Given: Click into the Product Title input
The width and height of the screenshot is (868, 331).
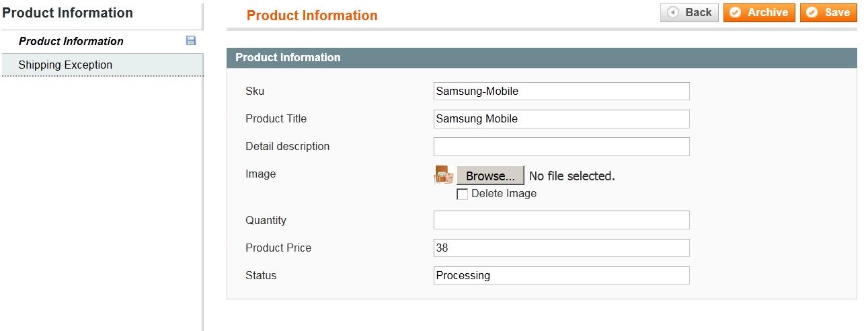Looking at the screenshot, I should (561, 119).
